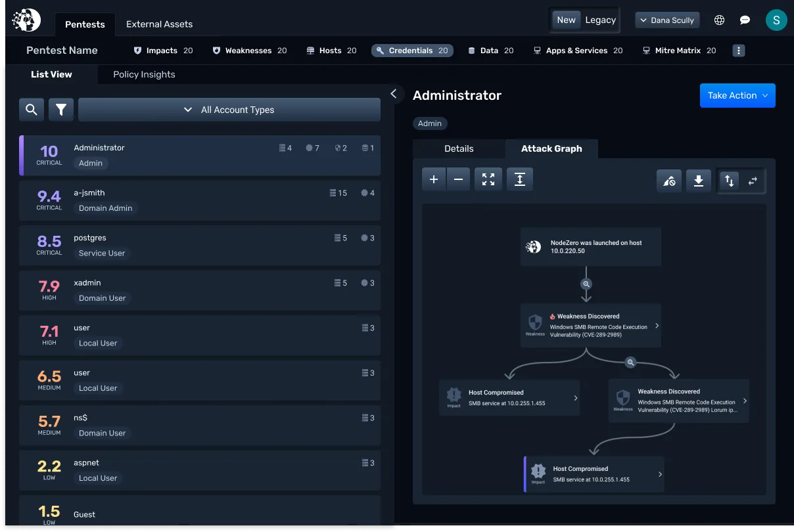The width and height of the screenshot is (794, 532).
Task: Open the search icon in list view
Action: click(32, 110)
